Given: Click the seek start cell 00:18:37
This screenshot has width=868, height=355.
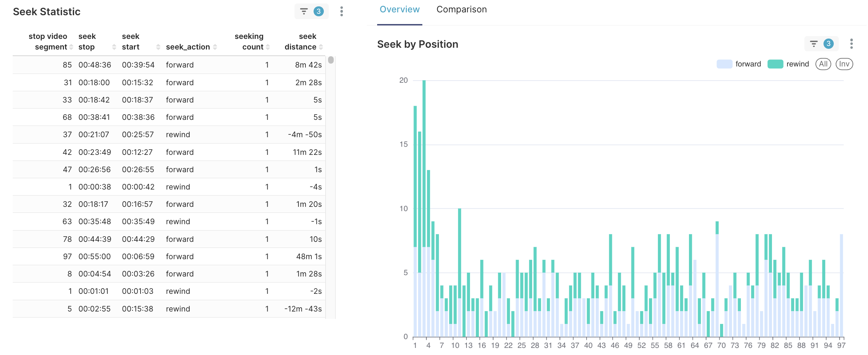Looking at the screenshot, I should tap(137, 100).
